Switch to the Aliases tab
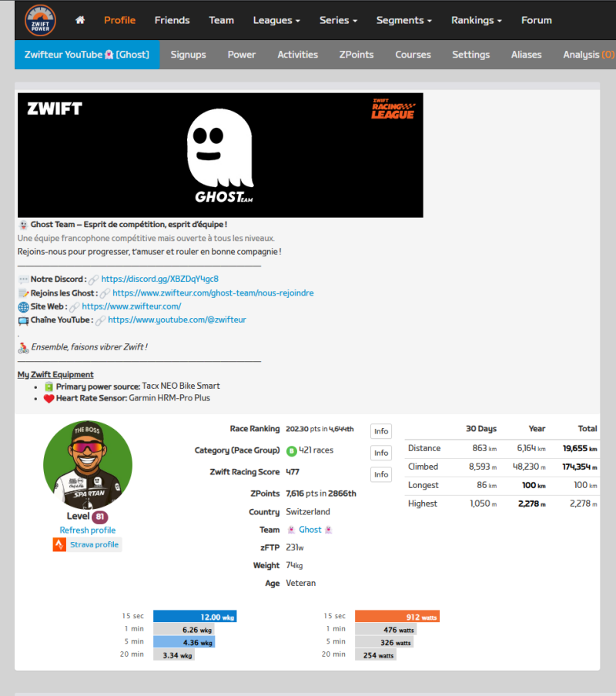The width and height of the screenshot is (616, 696). point(527,55)
